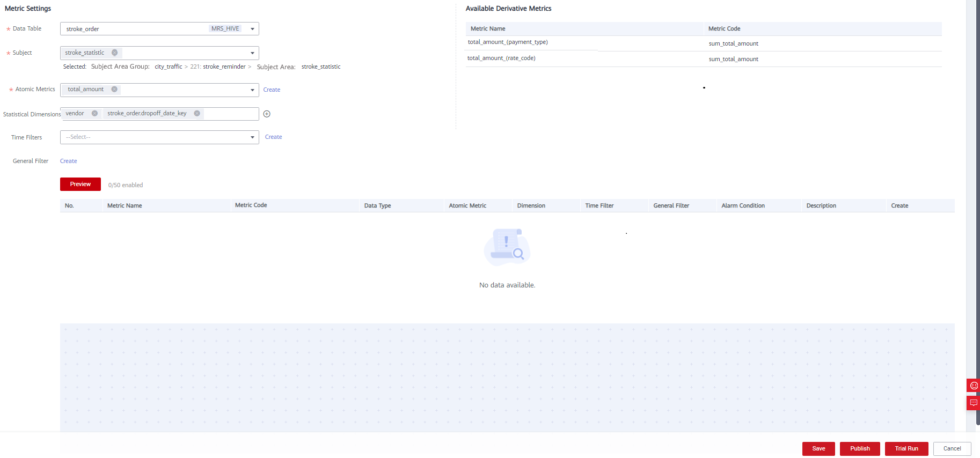This screenshot has height=458, width=980.
Task: Remove the stroke_statistic subject tag
Action: pos(114,53)
